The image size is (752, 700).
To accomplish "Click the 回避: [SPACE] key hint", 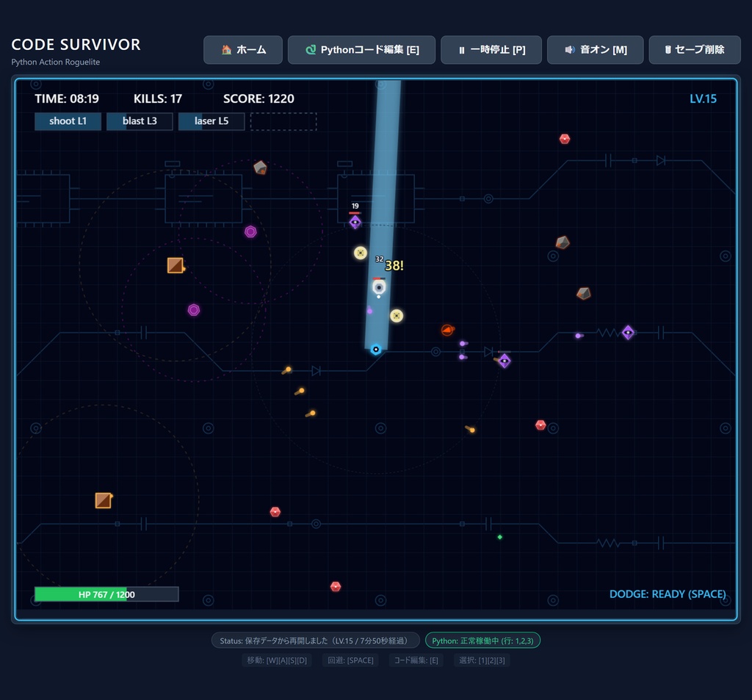I will point(350,660).
